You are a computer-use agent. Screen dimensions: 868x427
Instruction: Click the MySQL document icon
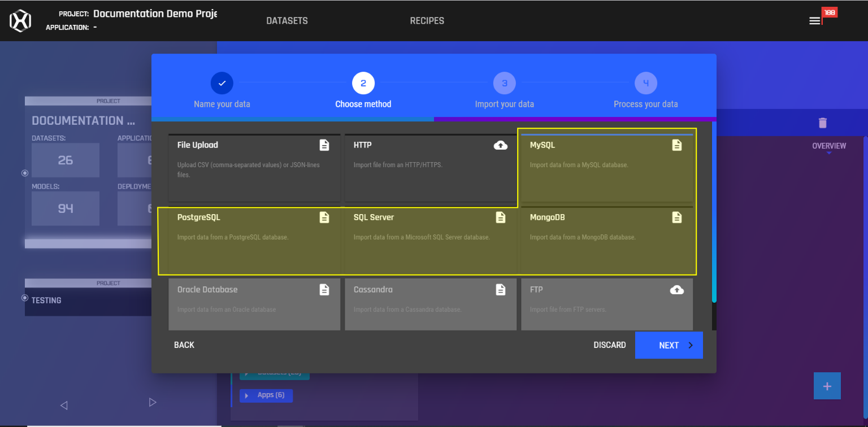tap(676, 145)
